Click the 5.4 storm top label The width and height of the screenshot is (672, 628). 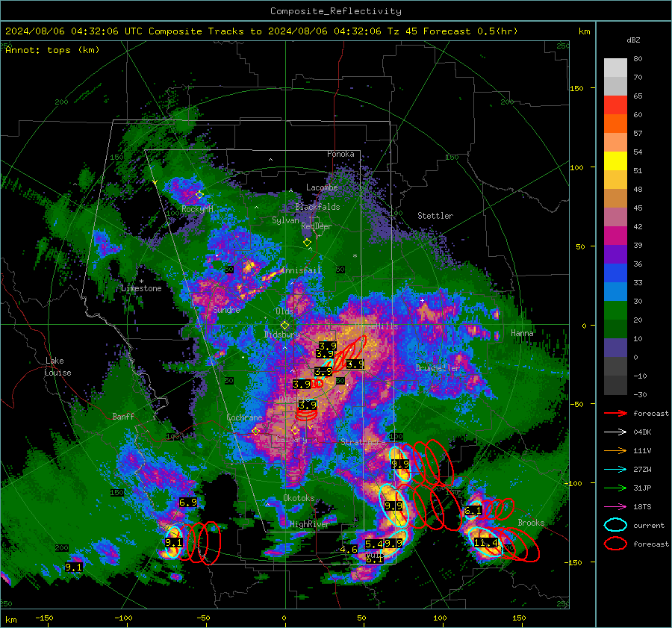tap(374, 544)
